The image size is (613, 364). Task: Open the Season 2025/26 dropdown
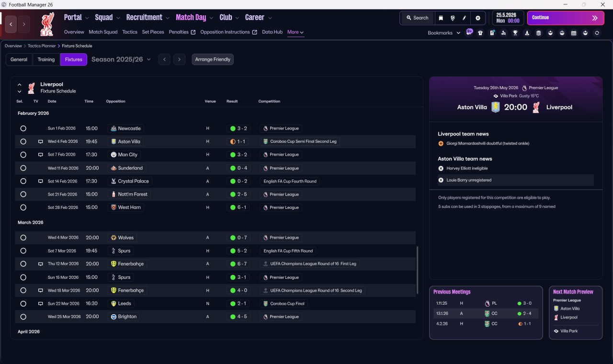121,59
